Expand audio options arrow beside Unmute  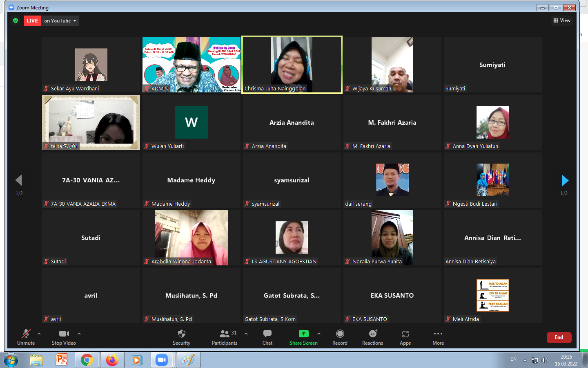tap(39, 334)
